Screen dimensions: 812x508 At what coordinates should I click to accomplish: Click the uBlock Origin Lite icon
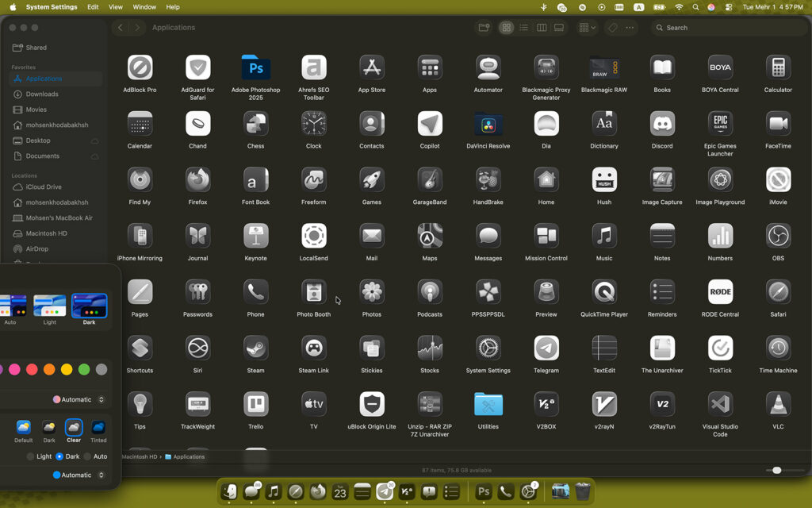tap(372, 405)
